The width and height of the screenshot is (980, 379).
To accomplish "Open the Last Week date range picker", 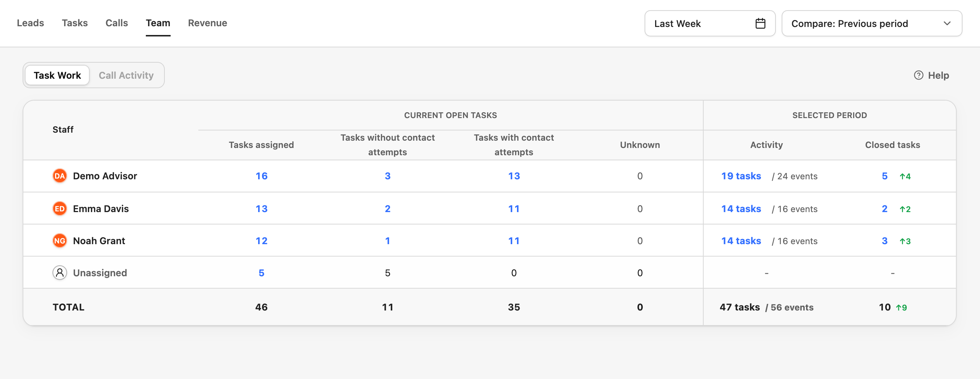I will tap(710, 24).
